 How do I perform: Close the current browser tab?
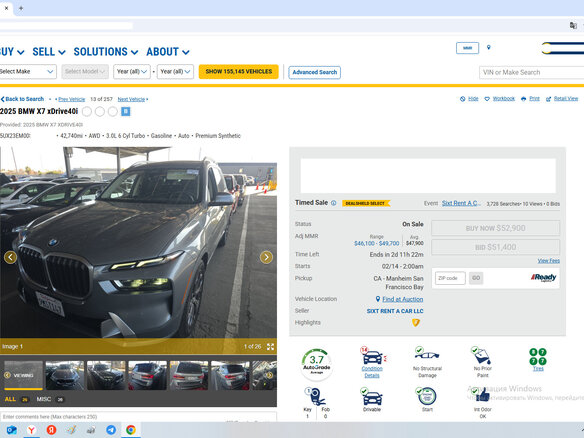point(6,8)
